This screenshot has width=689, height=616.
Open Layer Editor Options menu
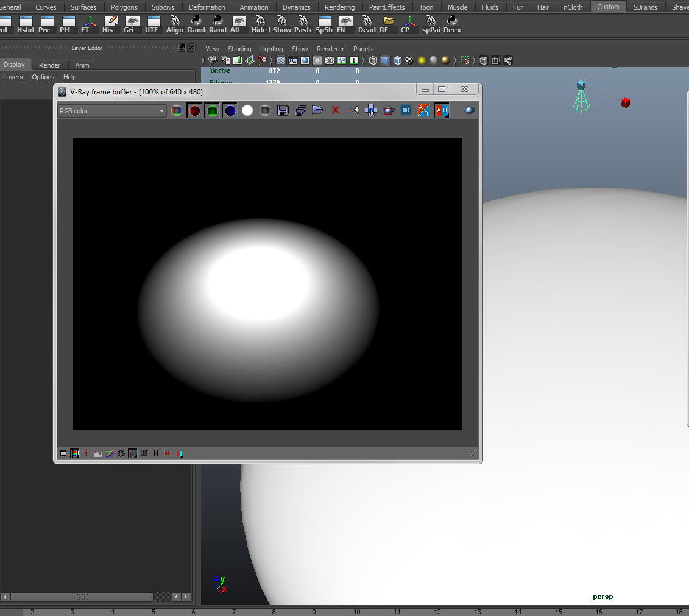tap(43, 77)
